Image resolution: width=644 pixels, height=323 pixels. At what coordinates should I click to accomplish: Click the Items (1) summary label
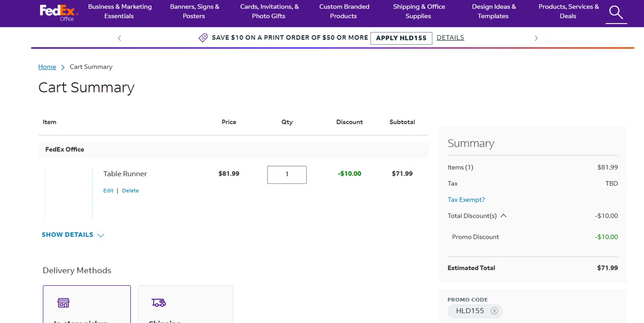[460, 168]
